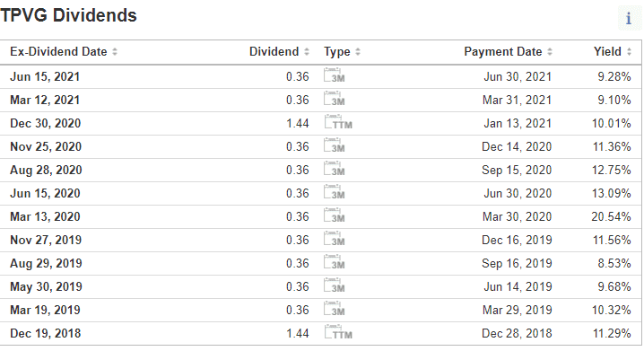Screen dimensions: 644x351
Task: Click the Jun 14, 2019 payment date
Action: point(518,287)
